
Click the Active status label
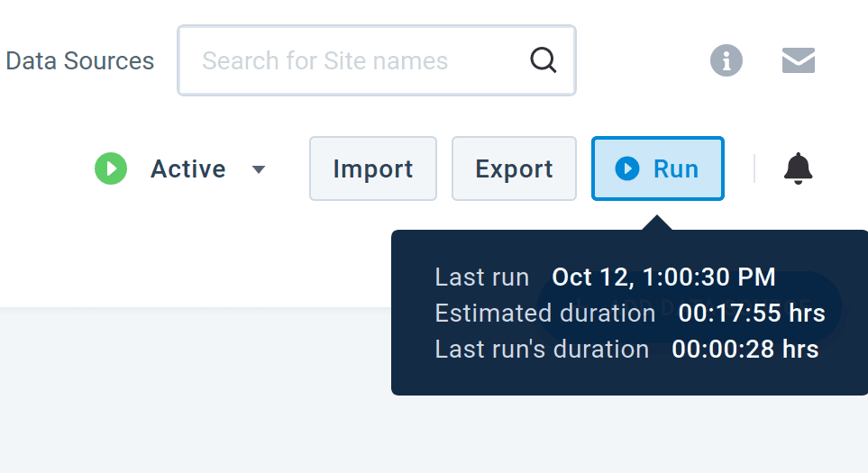(x=187, y=168)
